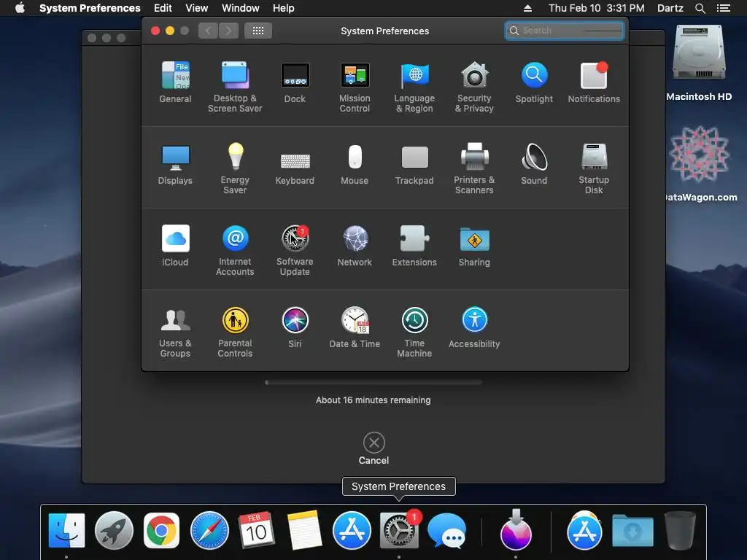Open Notification Center from the menu bar
This screenshot has height=560, width=747.
[724, 8]
